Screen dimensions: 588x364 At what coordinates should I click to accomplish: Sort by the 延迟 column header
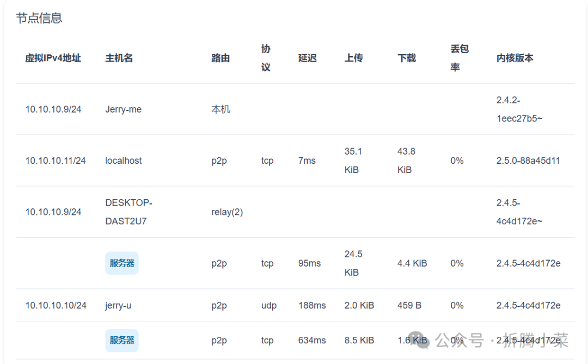pyautogui.click(x=307, y=58)
